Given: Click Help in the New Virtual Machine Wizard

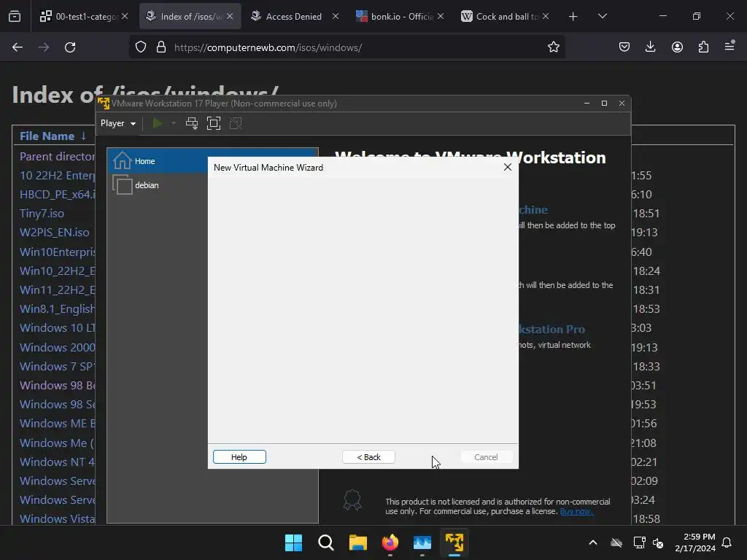Looking at the screenshot, I should 239,457.
